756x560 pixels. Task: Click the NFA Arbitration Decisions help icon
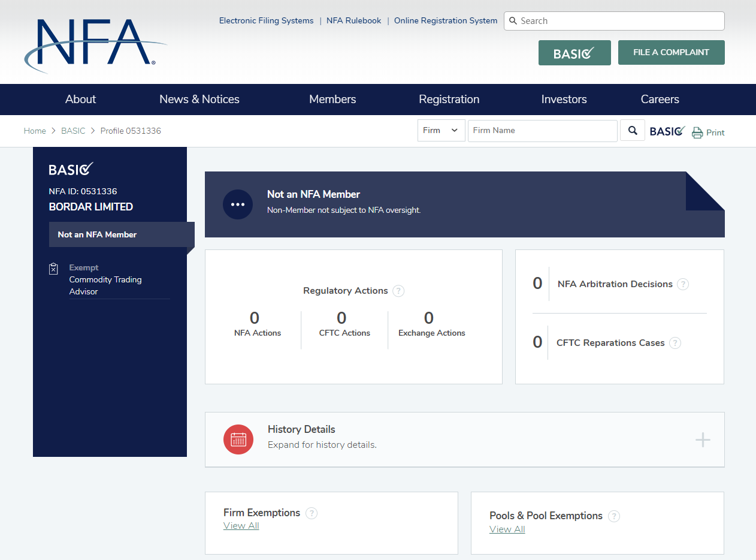(x=683, y=284)
